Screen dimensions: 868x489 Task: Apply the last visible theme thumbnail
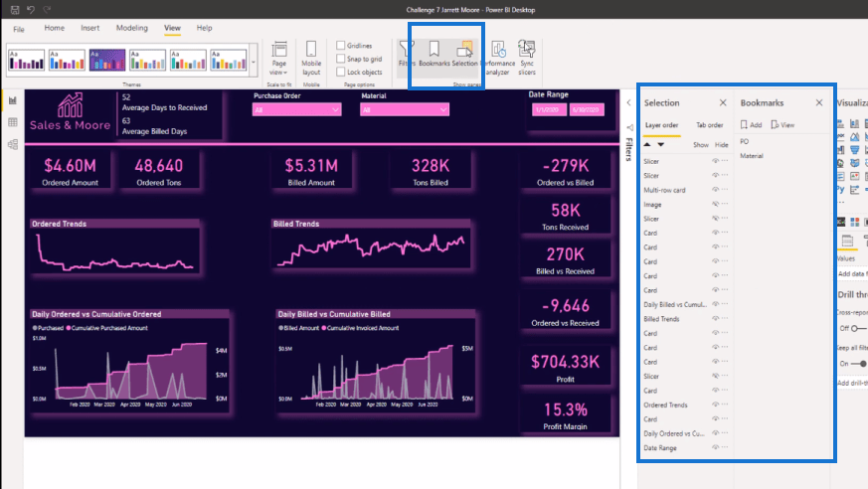point(229,60)
